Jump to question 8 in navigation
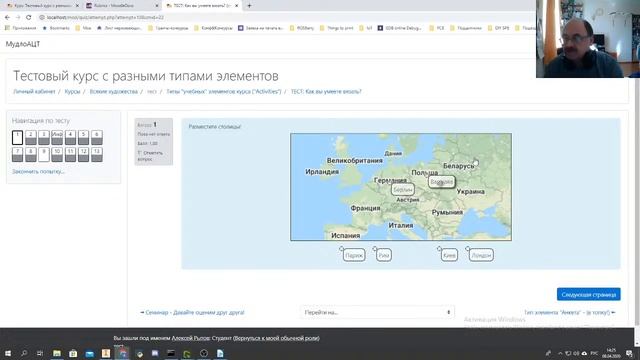The image size is (640, 360). pos(31,155)
